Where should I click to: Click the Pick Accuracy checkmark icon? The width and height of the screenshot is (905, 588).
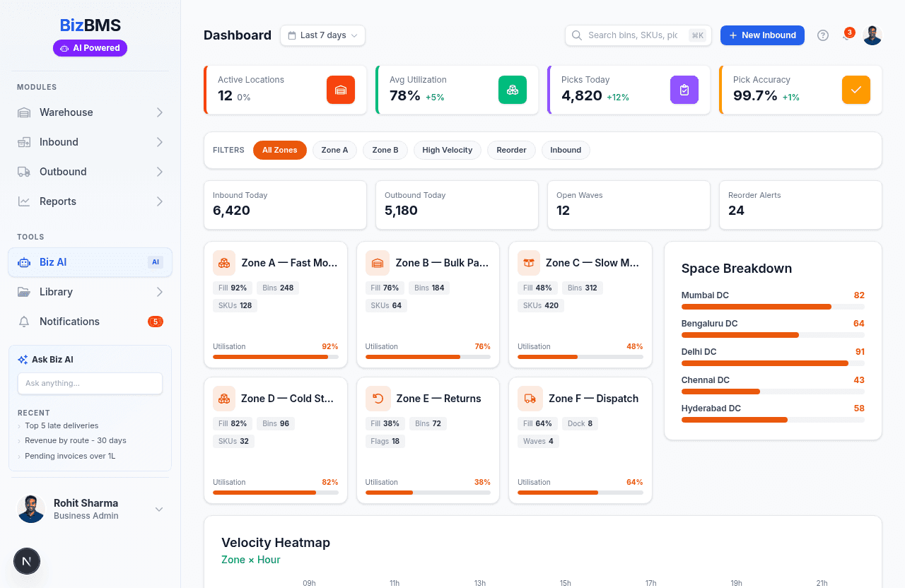tap(856, 90)
